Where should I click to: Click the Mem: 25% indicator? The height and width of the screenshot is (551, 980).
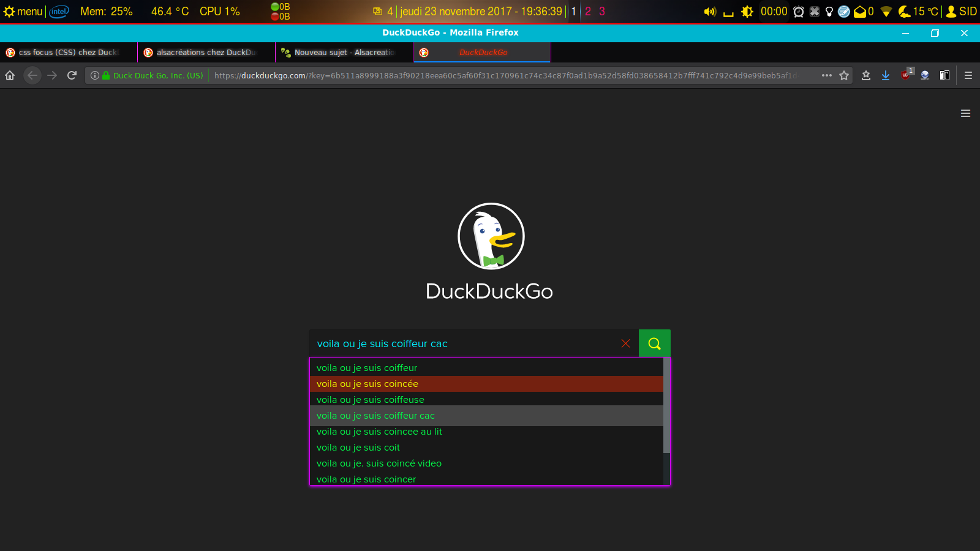click(107, 12)
